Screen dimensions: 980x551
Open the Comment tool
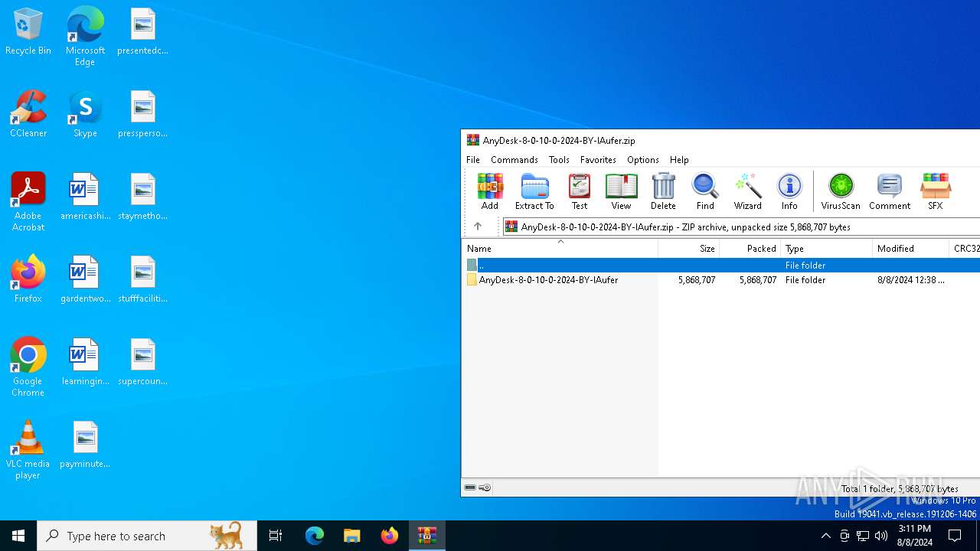point(890,191)
